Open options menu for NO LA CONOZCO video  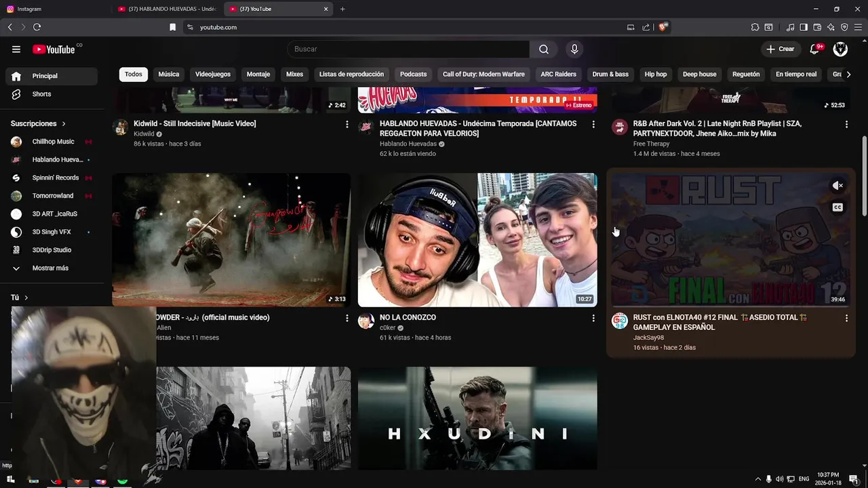593,319
